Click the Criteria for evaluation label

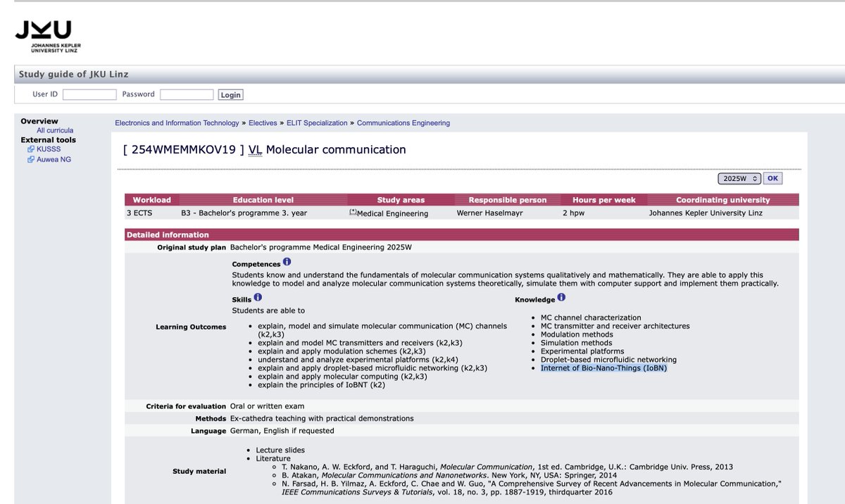[x=187, y=406]
